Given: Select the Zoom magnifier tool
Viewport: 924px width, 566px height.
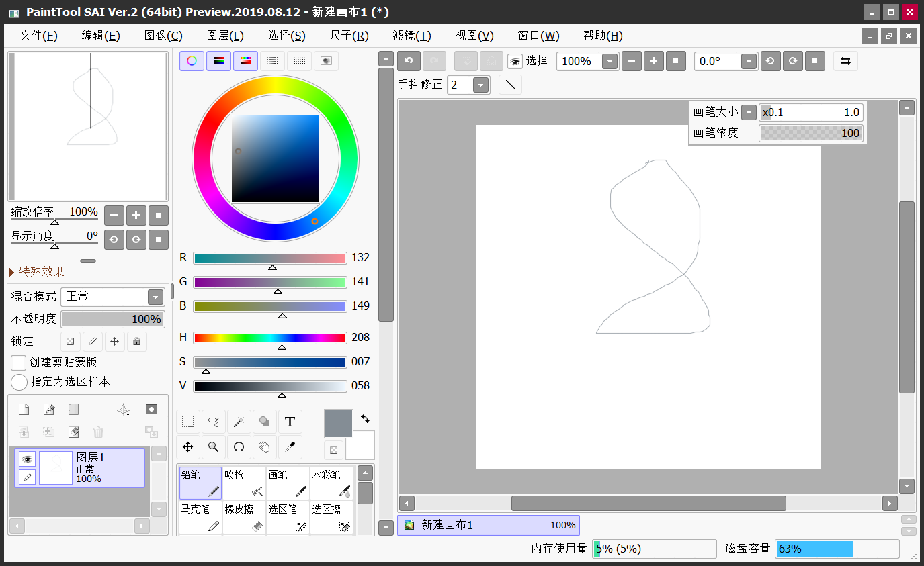Looking at the screenshot, I should point(214,446).
